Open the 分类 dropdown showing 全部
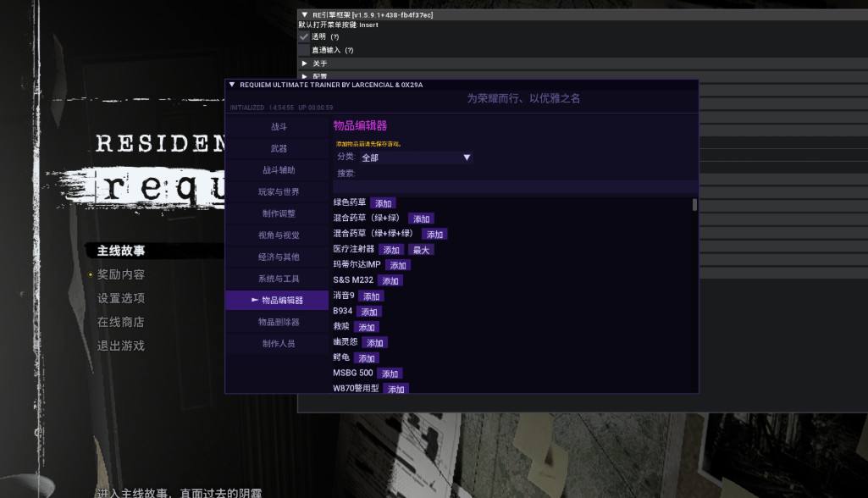 click(x=417, y=158)
